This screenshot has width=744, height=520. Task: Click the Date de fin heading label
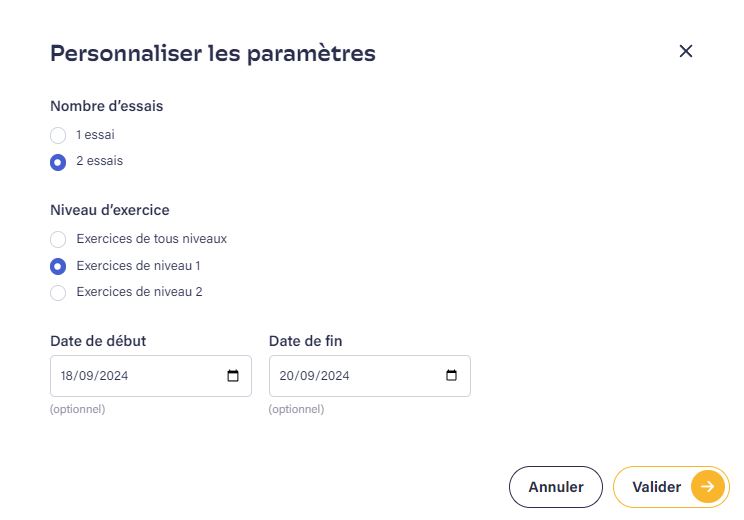click(306, 341)
